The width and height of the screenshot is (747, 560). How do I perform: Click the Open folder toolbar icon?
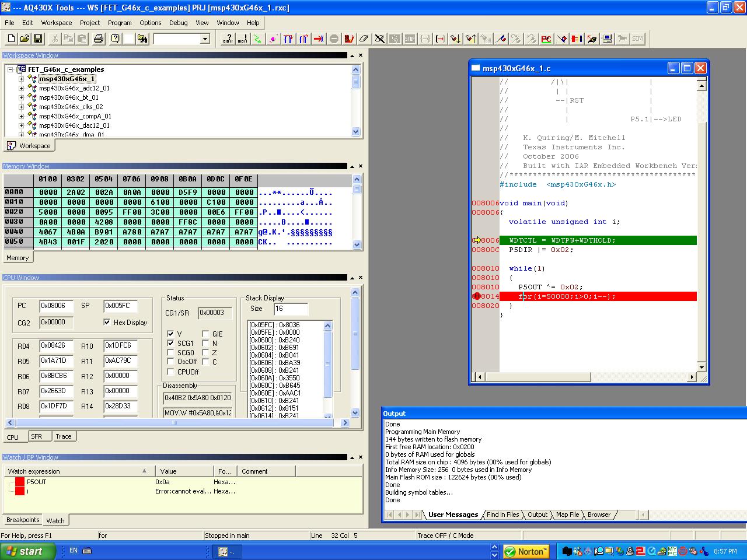click(25, 38)
